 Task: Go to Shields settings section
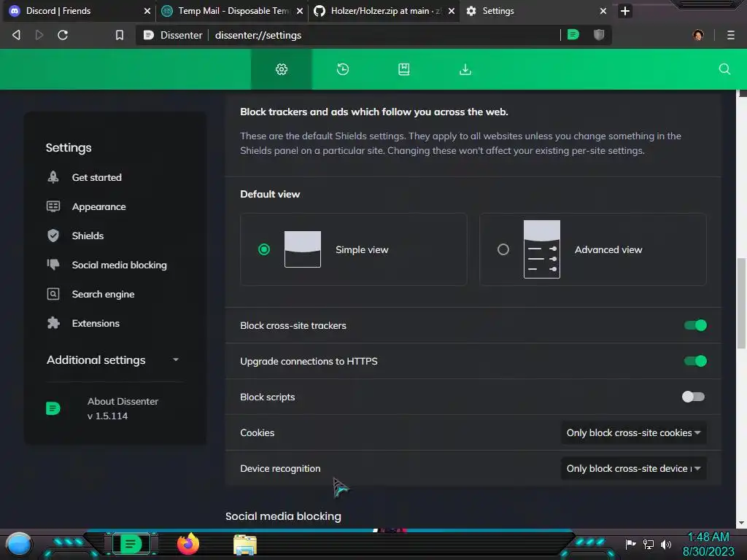point(88,236)
